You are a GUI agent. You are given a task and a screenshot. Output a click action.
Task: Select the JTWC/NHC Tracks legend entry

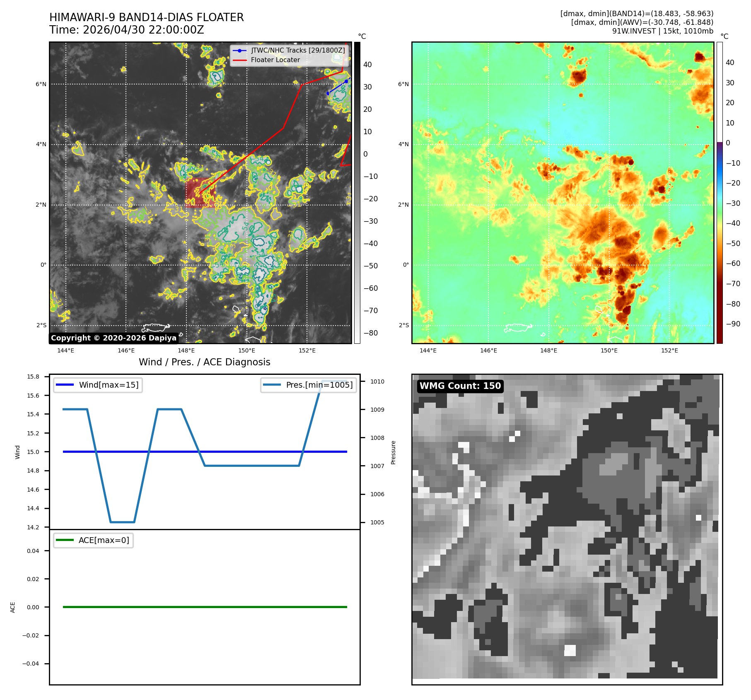click(289, 50)
